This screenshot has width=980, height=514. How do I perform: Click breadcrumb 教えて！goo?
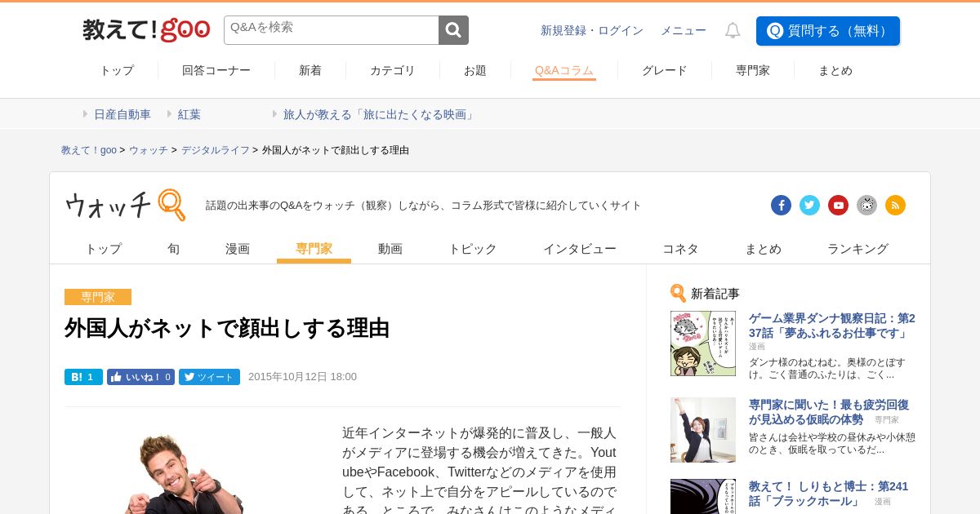(x=89, y=150)
